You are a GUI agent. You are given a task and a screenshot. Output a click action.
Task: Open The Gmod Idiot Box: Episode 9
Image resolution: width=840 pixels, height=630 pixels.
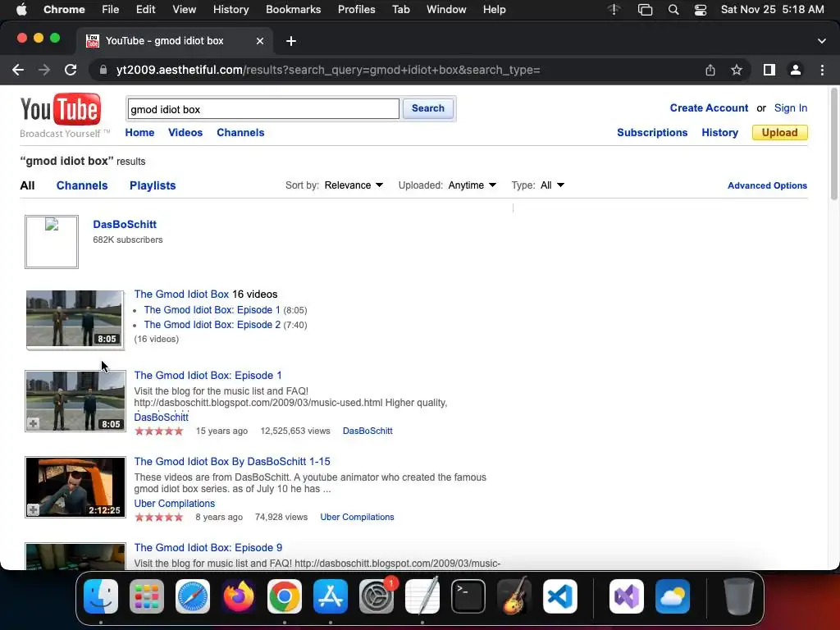click(x=208, y=547)
